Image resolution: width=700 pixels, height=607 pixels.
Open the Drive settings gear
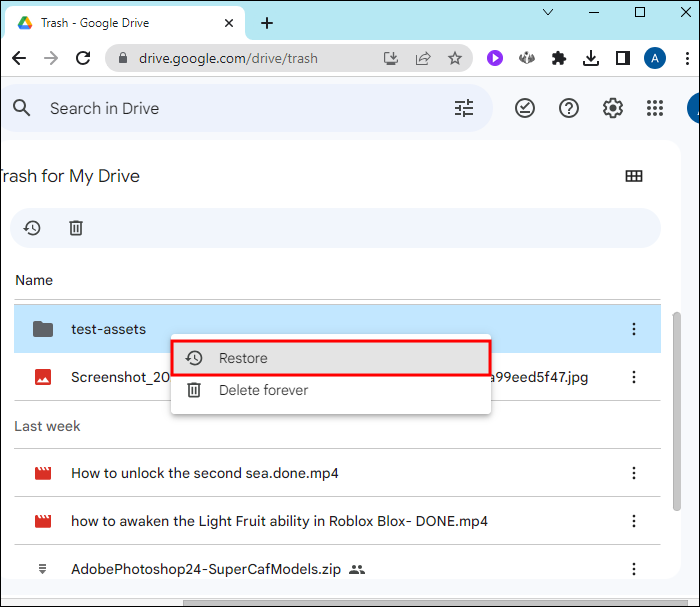point(613,108)
